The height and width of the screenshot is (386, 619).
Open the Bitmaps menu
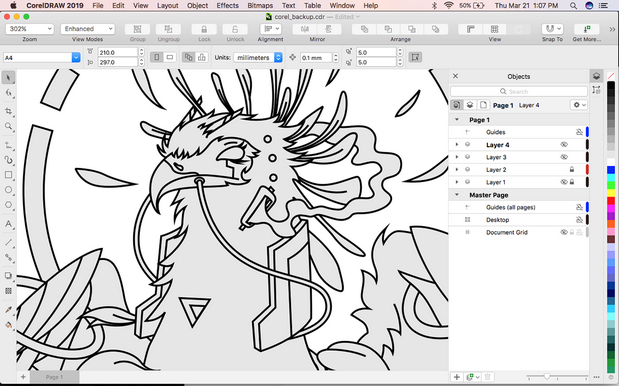click(260, 6)
